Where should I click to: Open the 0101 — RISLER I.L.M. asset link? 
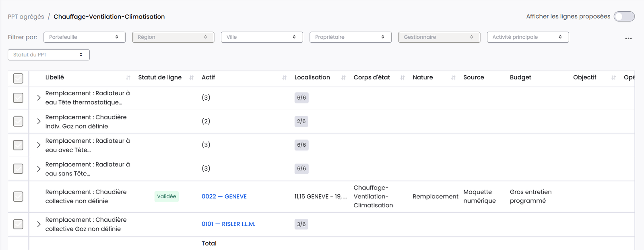[229, 224]
